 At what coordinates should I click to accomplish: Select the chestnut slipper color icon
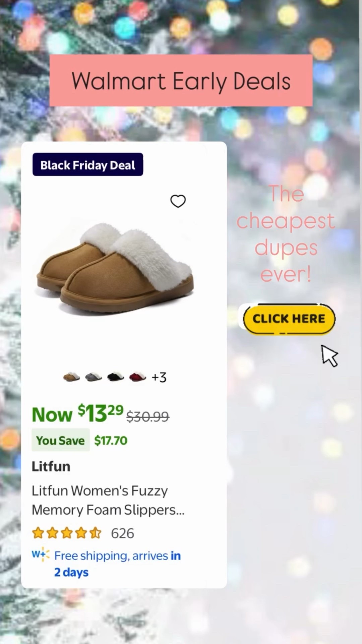pyautogui.click(x=71, y=377)
